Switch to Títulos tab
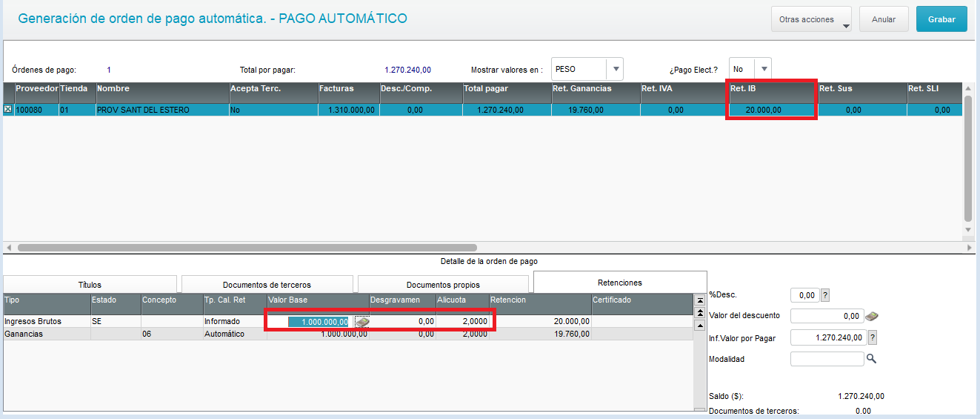 pyautogui.click(x=90, y=285)
